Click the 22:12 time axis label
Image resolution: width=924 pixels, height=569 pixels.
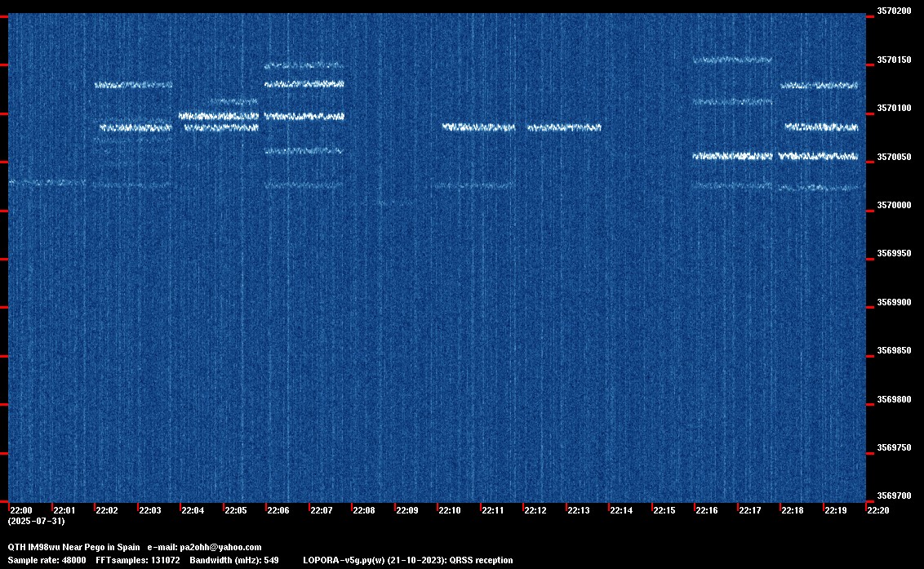535,510
